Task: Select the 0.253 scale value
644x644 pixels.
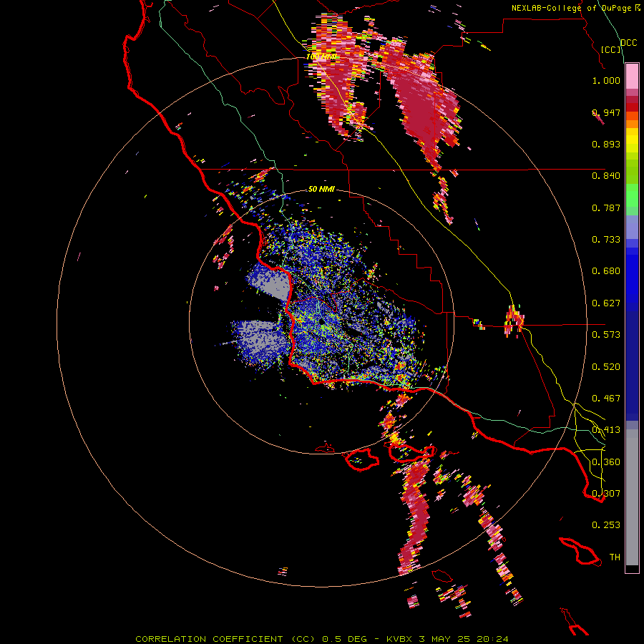Action: point(606,525)
